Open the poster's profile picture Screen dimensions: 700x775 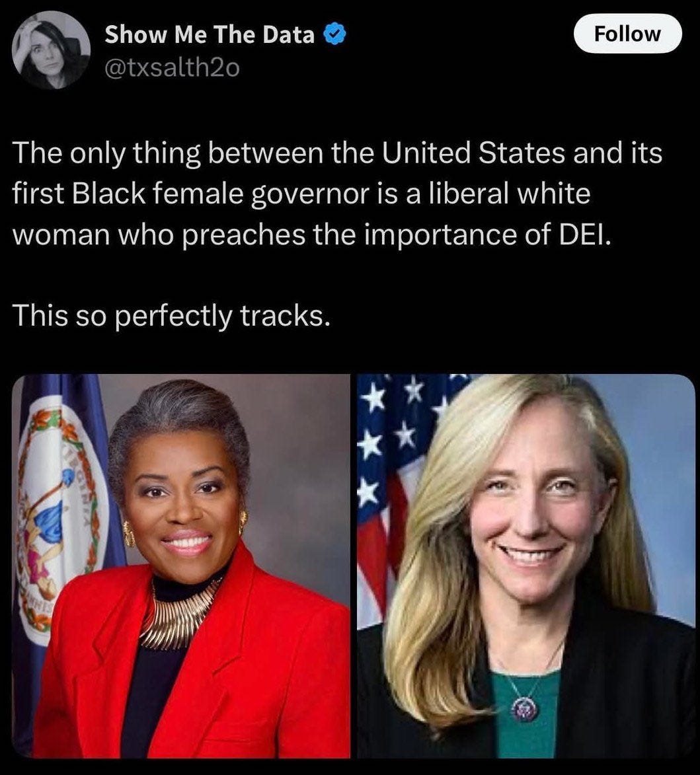click(x=51, y=50)
